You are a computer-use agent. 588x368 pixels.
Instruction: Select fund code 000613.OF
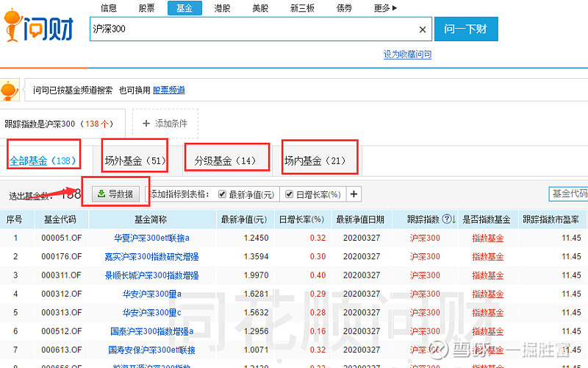click(62, 350)
